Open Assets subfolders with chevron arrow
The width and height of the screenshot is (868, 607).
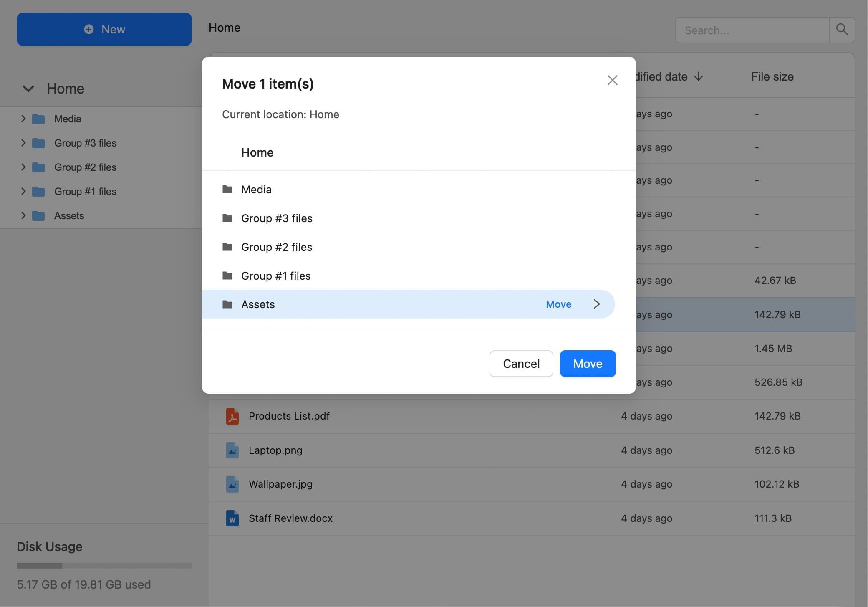pyautogui.click(x=597, y=304)
